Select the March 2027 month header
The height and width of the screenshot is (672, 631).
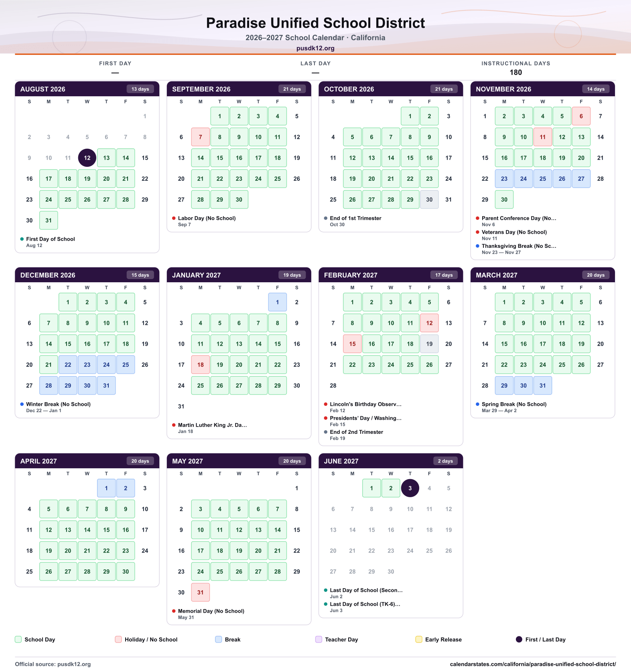(x=543, y=275)
